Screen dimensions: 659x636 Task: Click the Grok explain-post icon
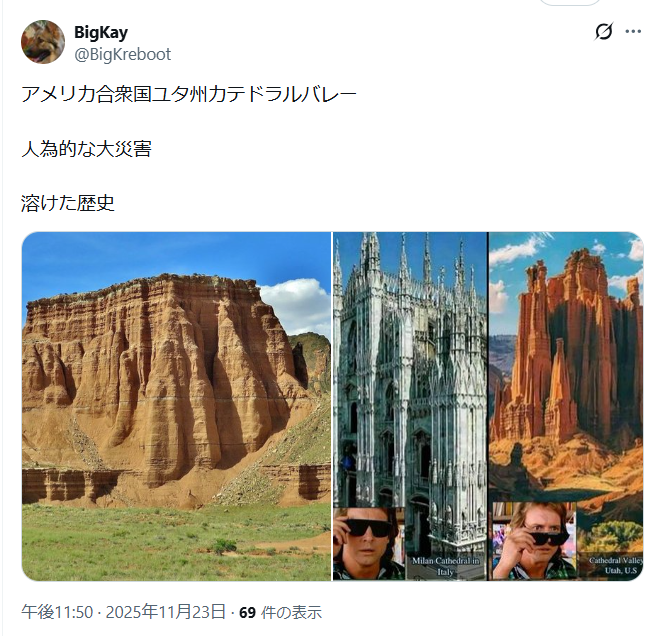coord(604,31)
